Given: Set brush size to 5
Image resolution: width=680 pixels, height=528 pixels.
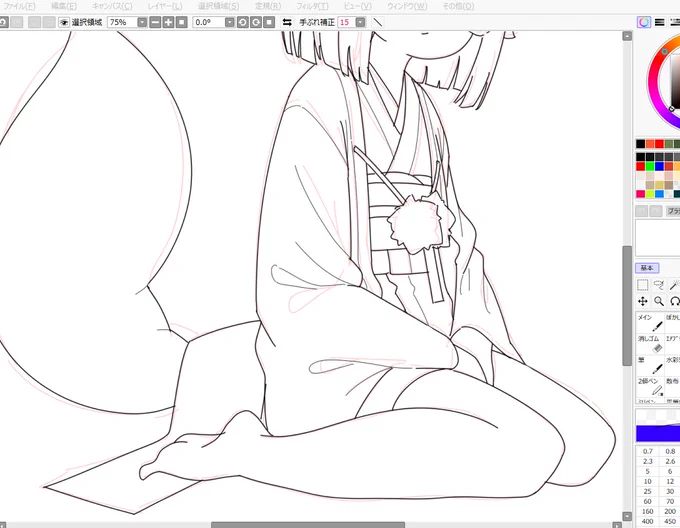Looking at the screenshot, I should (x=647, y=471).
